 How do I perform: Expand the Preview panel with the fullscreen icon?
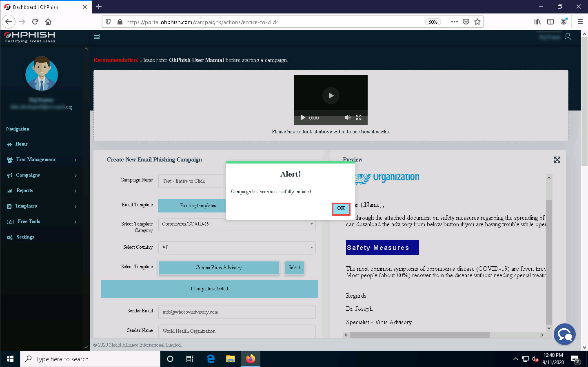tap(557, 159)
